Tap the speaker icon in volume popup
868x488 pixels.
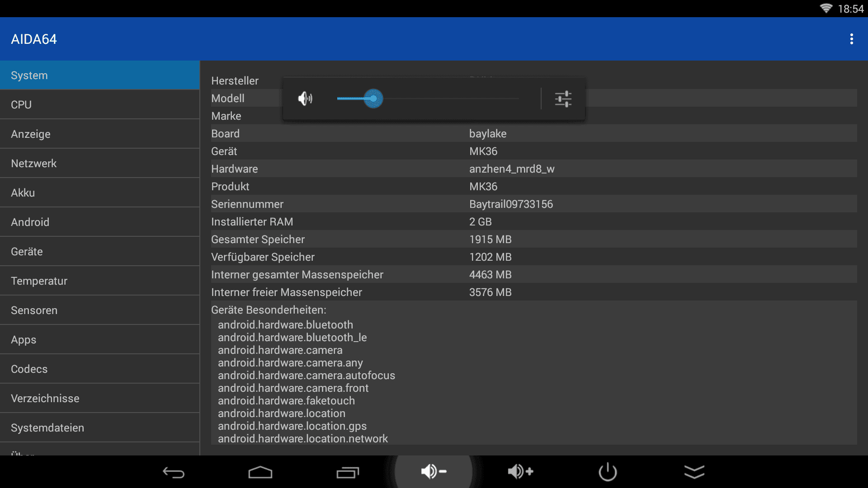pyautogui.click(x=305, y=99)
